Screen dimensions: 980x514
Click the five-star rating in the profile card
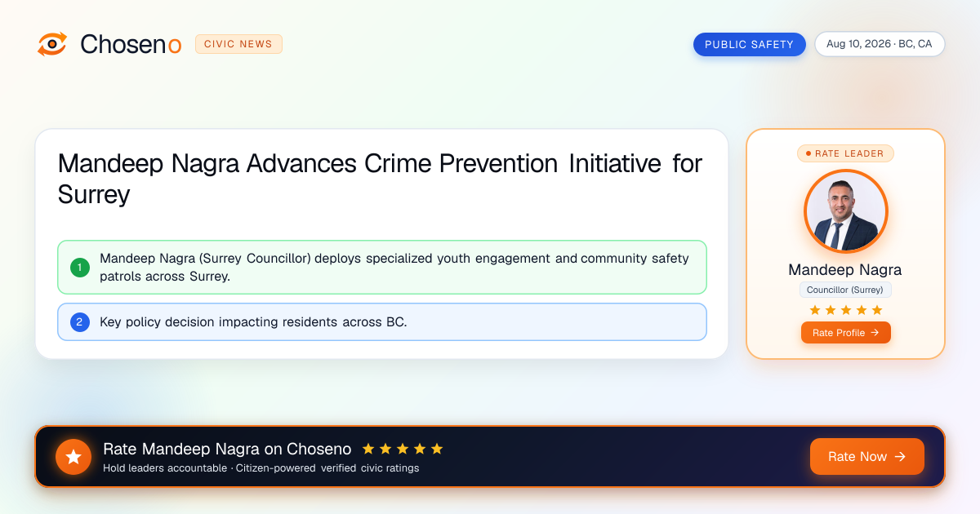tap(845, 310)
